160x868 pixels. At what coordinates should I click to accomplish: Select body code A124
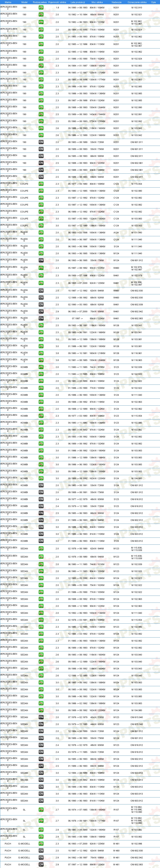pyautogui.click(x=116, y=233)
